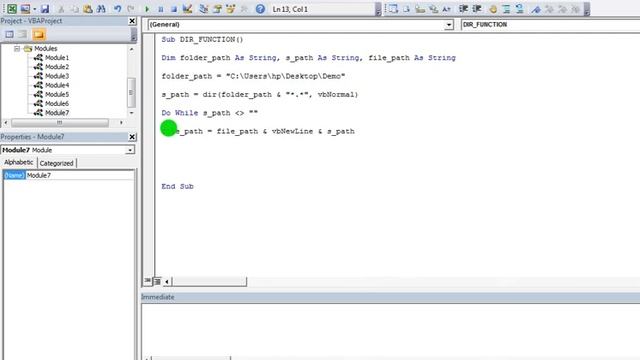Undo the last edit
Viewport: 640px width, 360px height.
[x=118, y=9]
